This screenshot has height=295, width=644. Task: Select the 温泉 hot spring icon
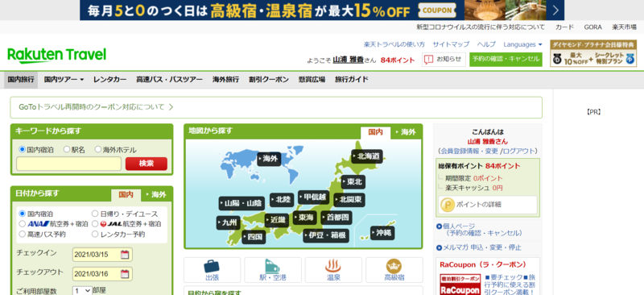(333, 266)
